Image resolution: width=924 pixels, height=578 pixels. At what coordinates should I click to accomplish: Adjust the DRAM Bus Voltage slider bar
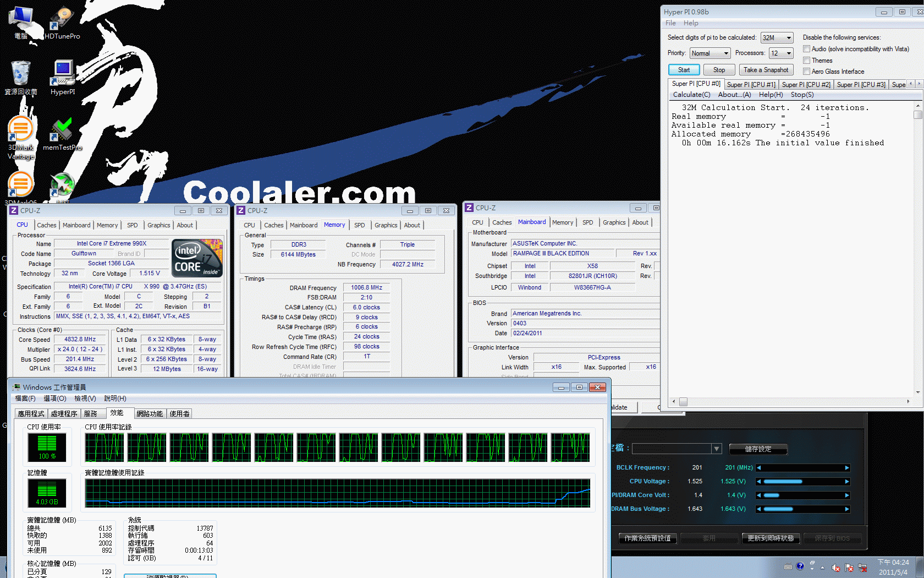pyautogui.click(x=803, y=509)
